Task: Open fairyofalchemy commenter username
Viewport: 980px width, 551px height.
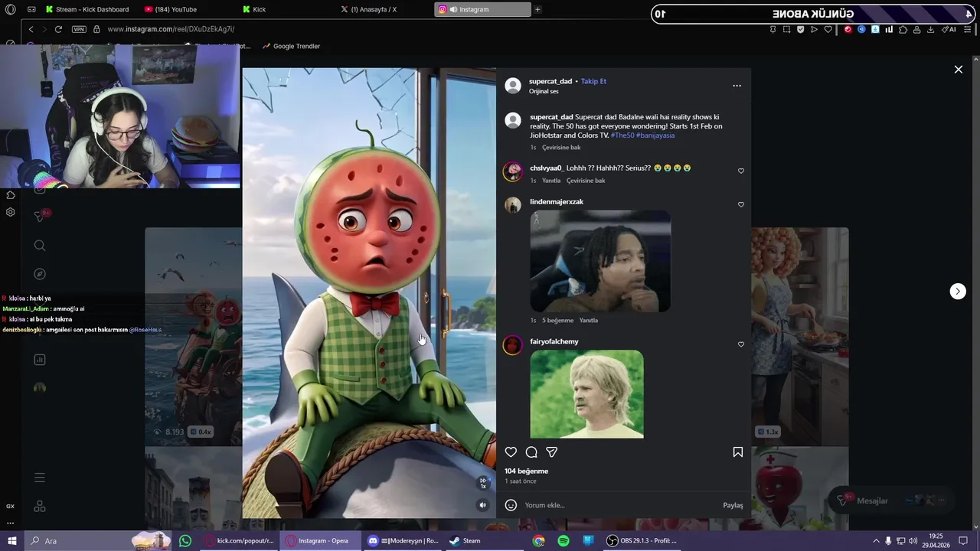Action: 554,341
